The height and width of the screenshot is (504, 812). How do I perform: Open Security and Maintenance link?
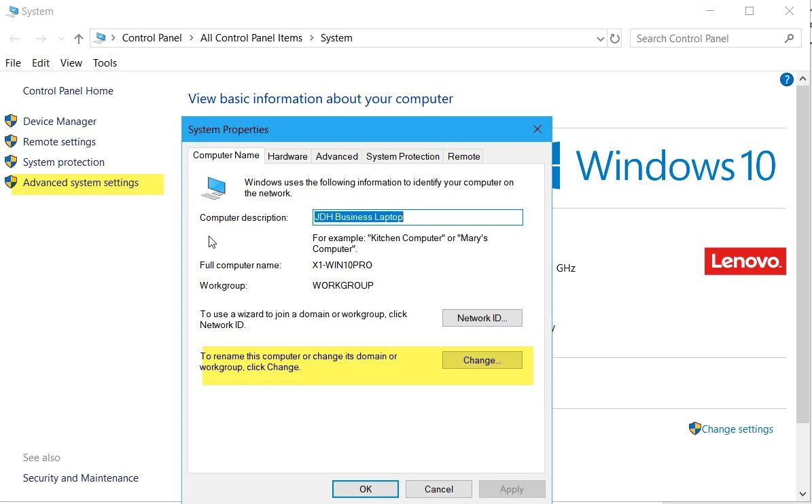point(80,478)
